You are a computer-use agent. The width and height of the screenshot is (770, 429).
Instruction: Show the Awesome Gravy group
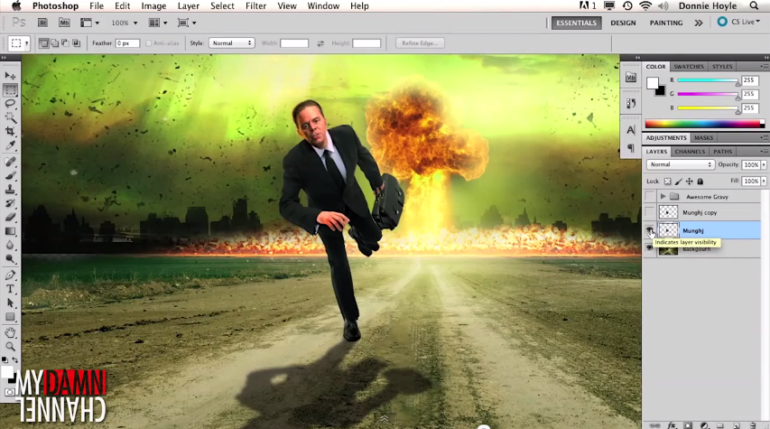pos(650,196)
